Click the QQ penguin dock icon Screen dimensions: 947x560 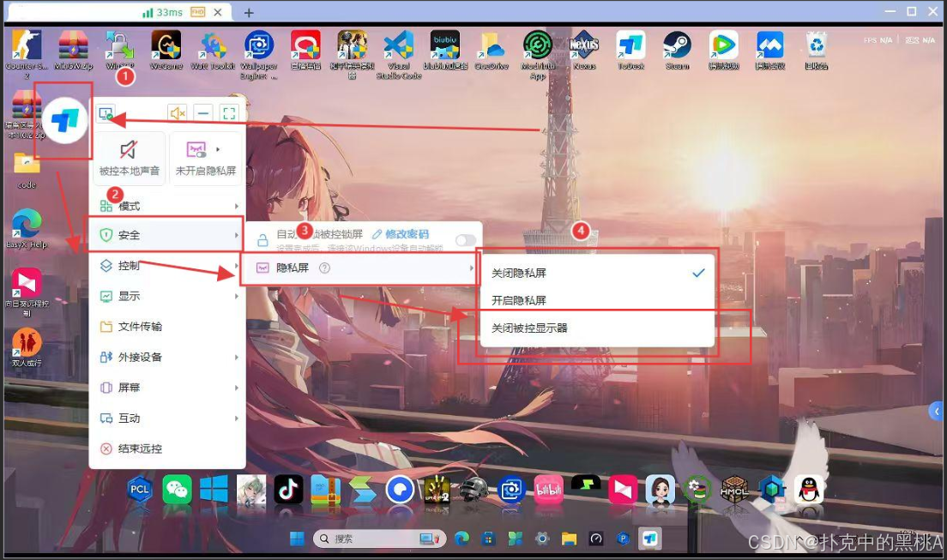[x=809, y=490]
